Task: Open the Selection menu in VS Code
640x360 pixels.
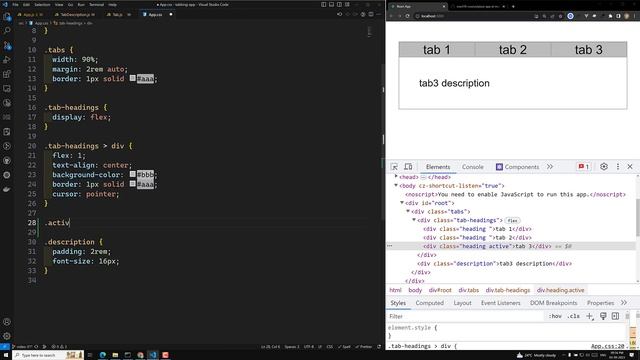Action: [42, 4]
